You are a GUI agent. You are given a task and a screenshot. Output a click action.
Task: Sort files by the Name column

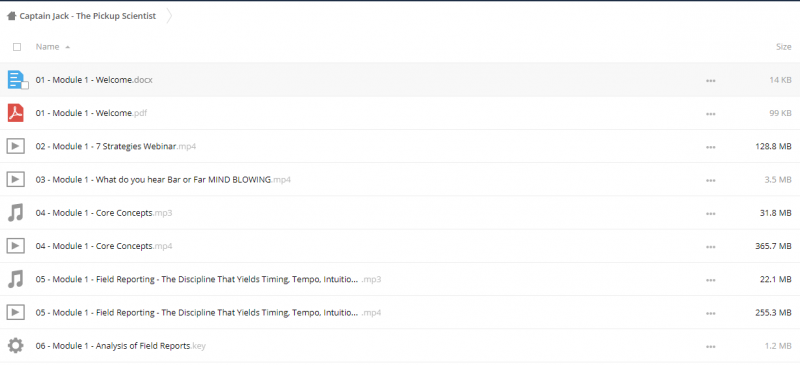47,46
